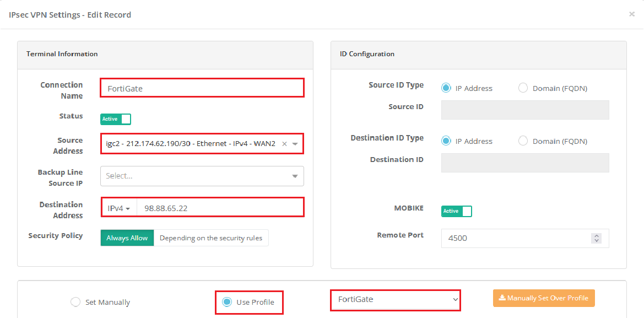Toggle the Status Active switch

(x=116, y=119)
